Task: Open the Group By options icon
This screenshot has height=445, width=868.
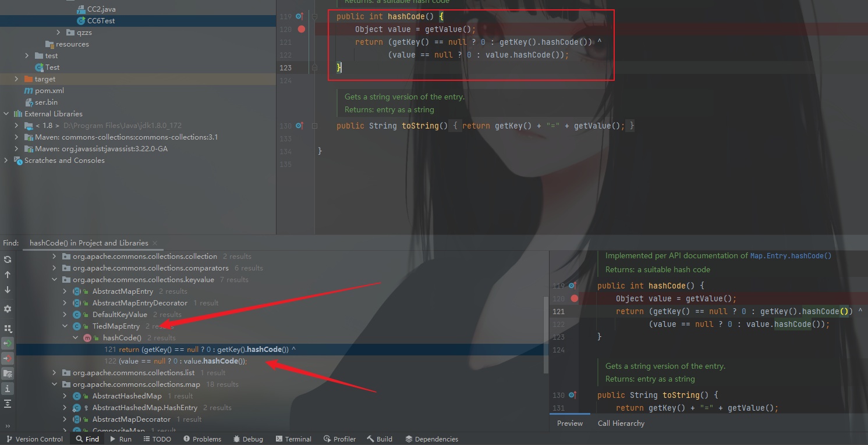Action: [8, 329]
